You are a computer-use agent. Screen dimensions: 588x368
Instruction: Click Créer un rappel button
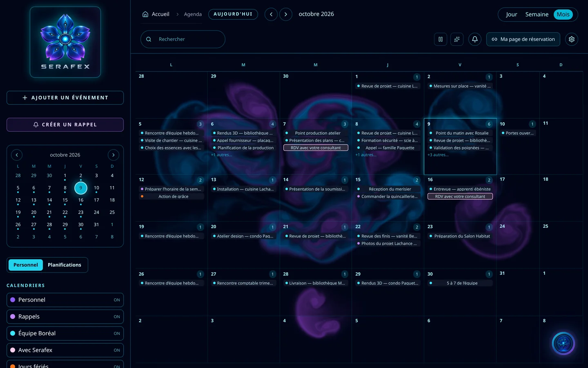(x=65, y=125)
